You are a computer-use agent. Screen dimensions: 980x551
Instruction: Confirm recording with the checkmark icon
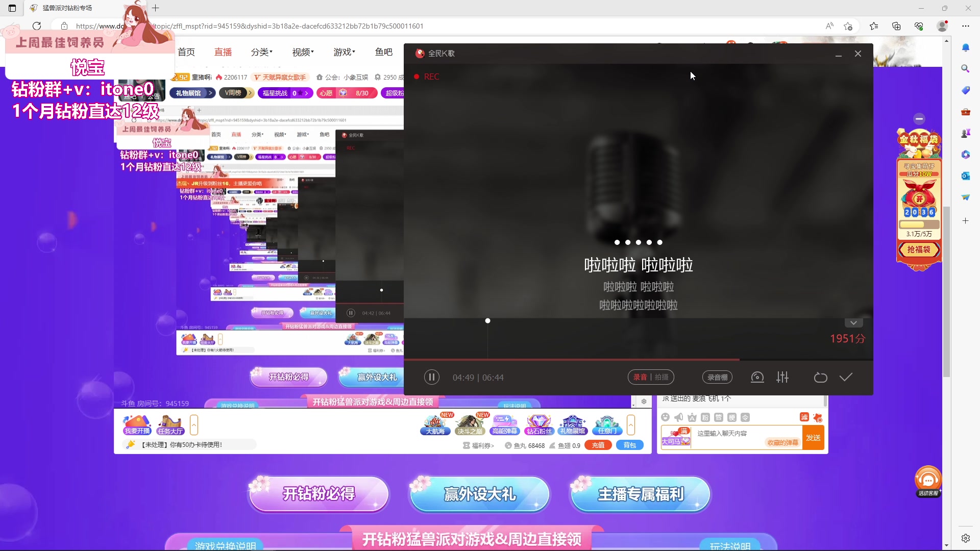[846, 378]
